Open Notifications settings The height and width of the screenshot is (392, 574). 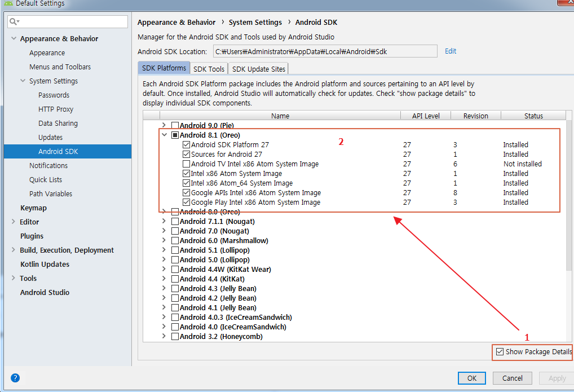48,166
